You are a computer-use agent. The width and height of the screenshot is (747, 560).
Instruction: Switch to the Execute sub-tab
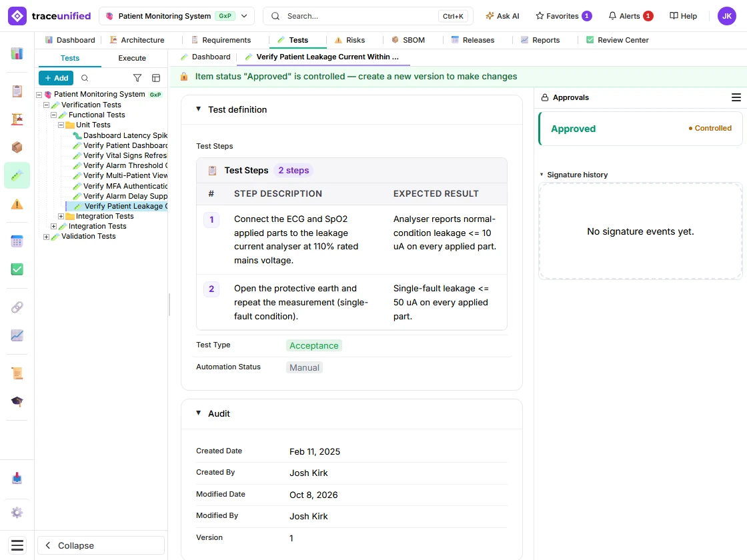(x=132, y=58)
